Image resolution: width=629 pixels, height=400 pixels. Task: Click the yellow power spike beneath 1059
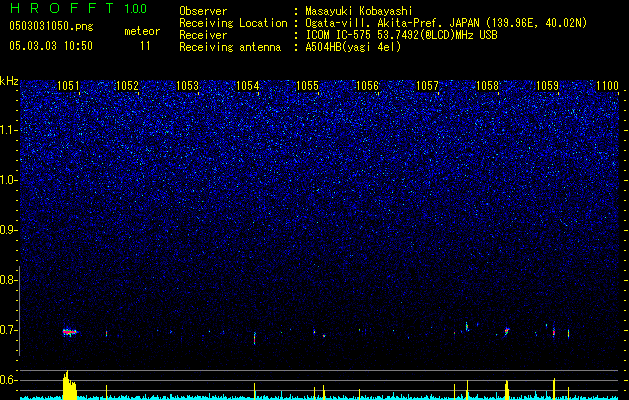[554, 388]
